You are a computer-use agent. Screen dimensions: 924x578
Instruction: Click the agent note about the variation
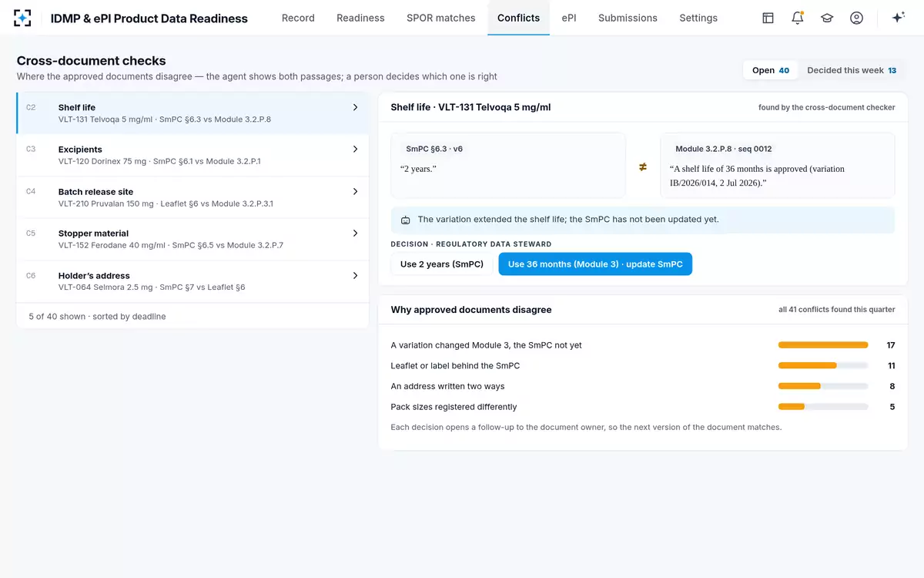coord(643,220)
